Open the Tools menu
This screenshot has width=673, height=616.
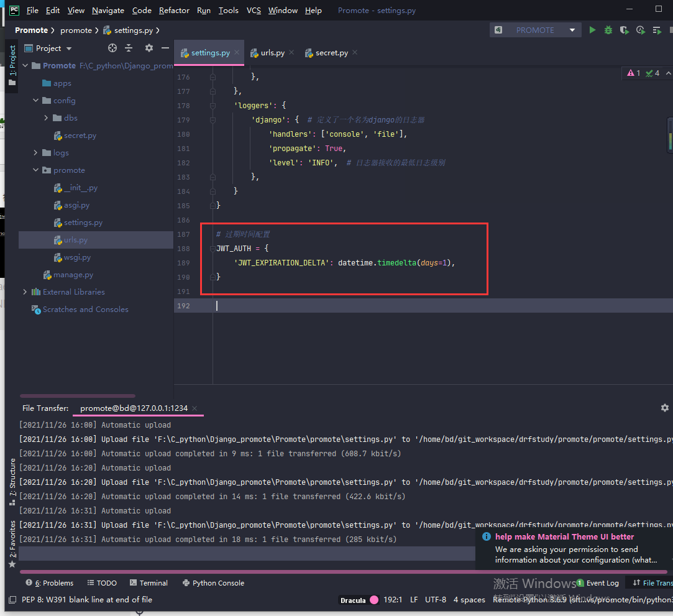[x=228, y=11]
